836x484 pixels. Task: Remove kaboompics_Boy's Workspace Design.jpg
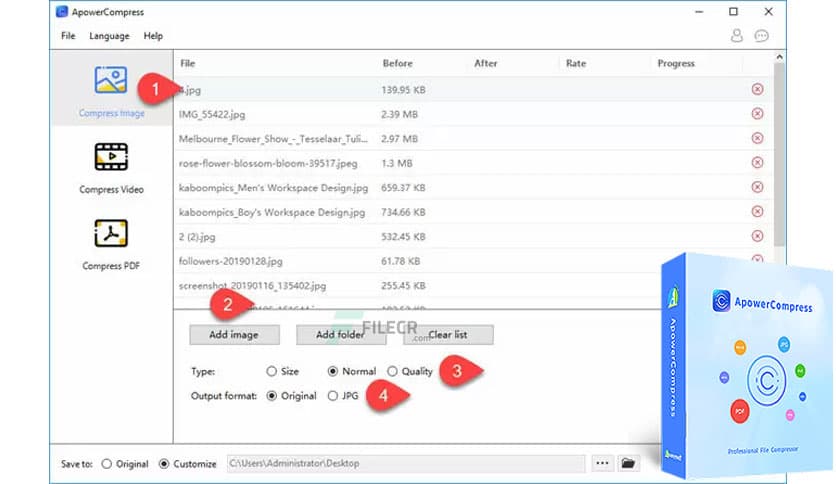click(x=757, y=212)
